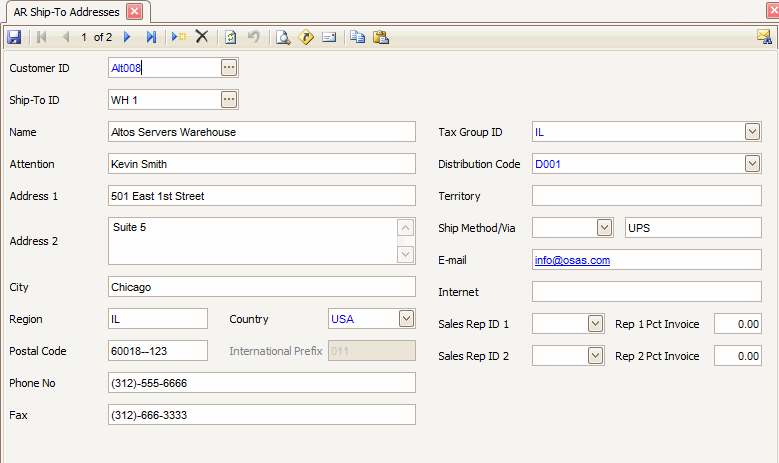Open the Customer ID lookup button
The height and width of the screenshot is (463, 779).
229,68
